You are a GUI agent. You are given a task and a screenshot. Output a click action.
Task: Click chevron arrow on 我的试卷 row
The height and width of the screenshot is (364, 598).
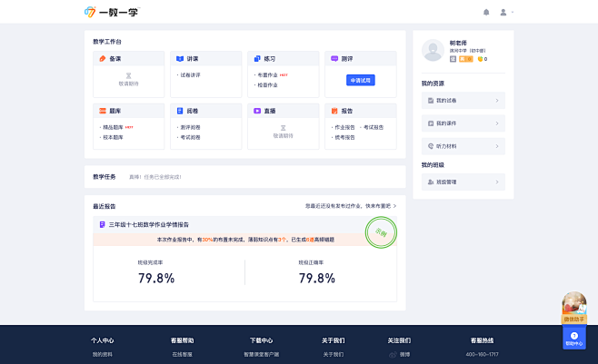[x=497, y=101]
